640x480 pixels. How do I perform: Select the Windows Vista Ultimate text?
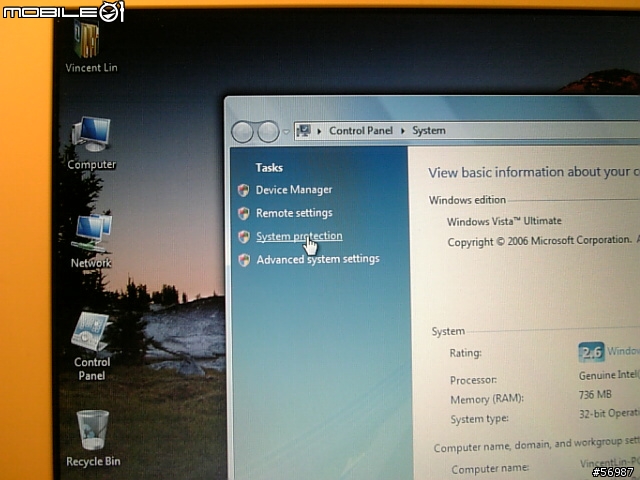point(504,221)
